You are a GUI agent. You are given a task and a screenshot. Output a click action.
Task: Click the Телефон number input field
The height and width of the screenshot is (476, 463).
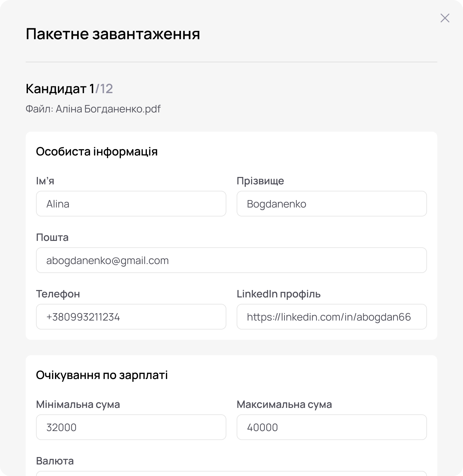[x=131, y=317]
